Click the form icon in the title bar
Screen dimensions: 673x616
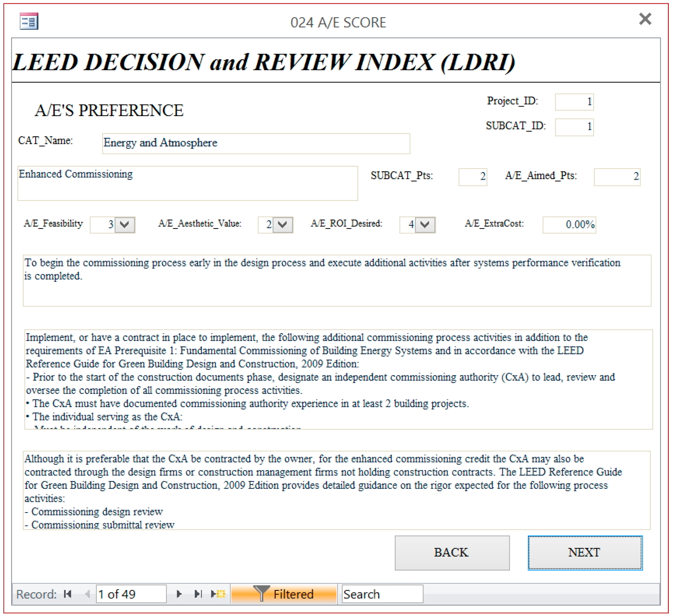coord(29,21)
